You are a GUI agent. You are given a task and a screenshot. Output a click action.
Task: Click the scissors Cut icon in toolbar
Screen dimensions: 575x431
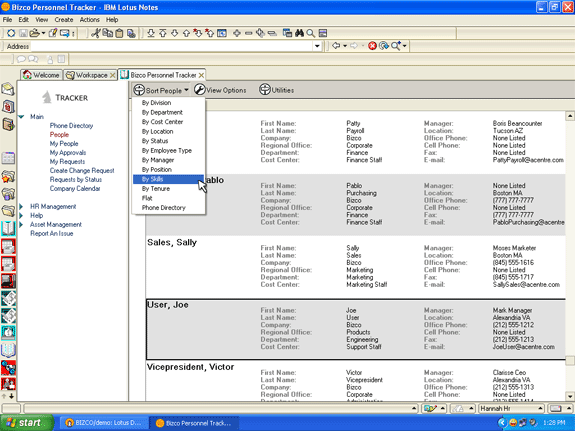click(x=95, y=33)
